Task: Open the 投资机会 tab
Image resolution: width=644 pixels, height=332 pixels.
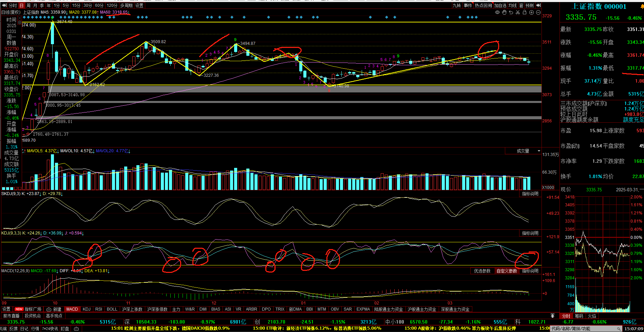Action: (x=33, y=316)
